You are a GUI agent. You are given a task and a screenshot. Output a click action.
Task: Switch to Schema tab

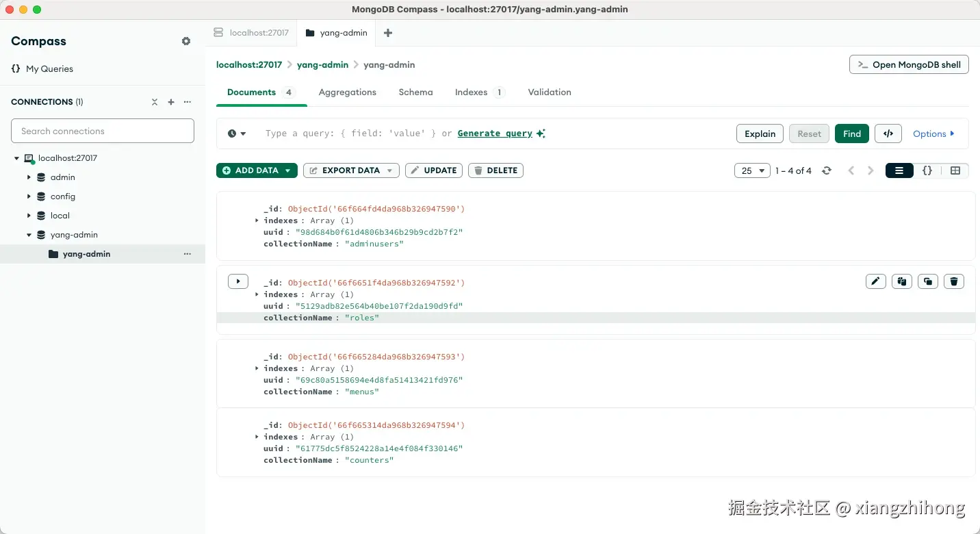click(x=416, y=92)
